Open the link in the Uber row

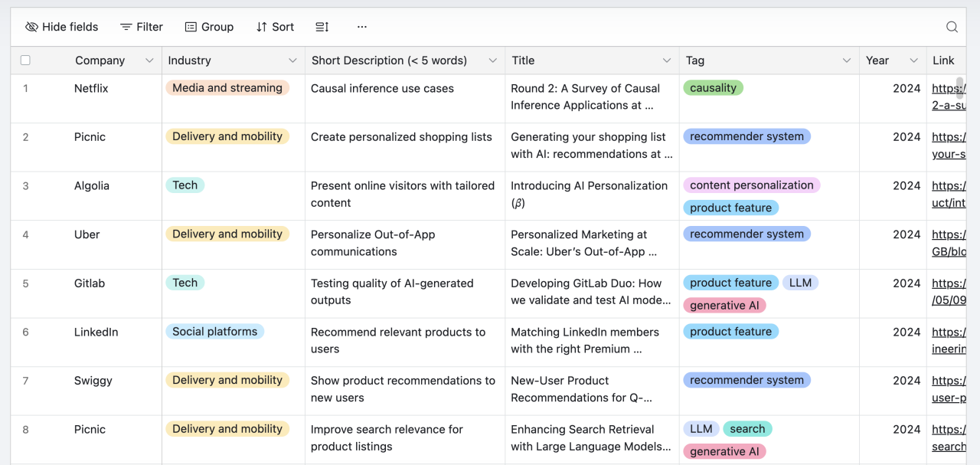(949, 243)
